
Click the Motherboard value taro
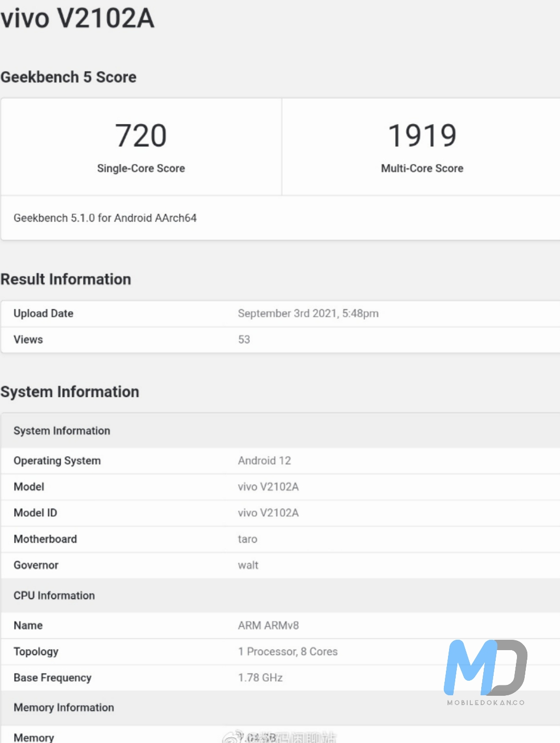point(247,539)
